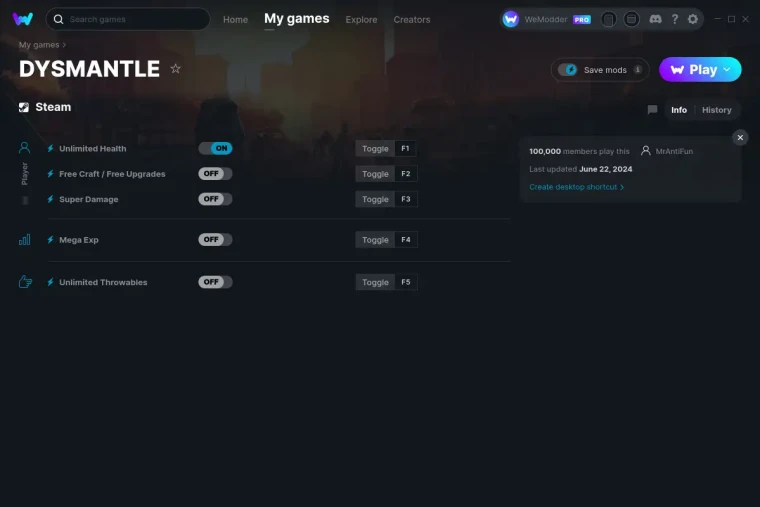Turn off Unlimited Health toggle
This screenshot has width=760, height=507.
click(215, 148)
